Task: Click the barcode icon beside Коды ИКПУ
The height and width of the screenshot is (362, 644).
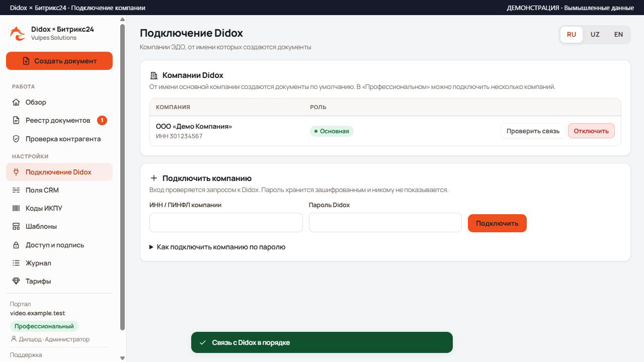Action: pyautogui.click(x=16, y=208)
